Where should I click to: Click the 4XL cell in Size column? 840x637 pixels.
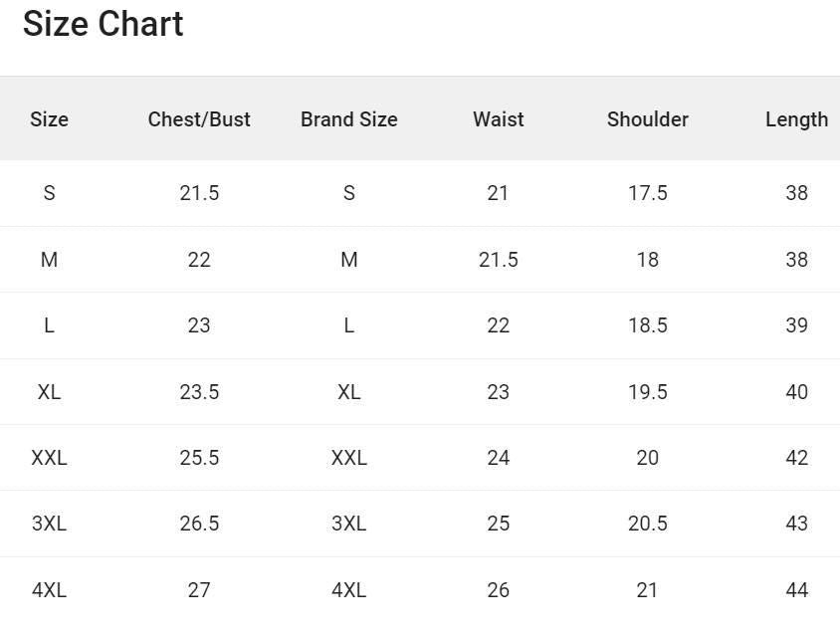click(49, 590)
